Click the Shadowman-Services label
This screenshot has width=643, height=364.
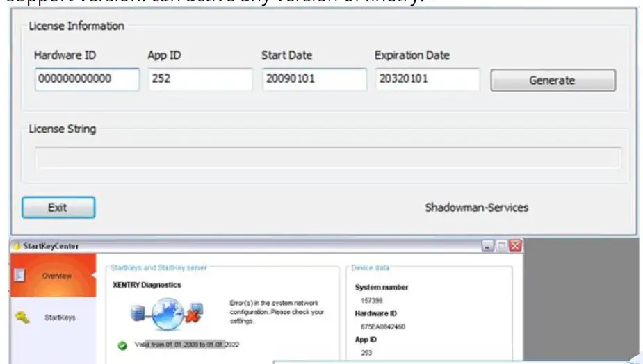point(476,208)
